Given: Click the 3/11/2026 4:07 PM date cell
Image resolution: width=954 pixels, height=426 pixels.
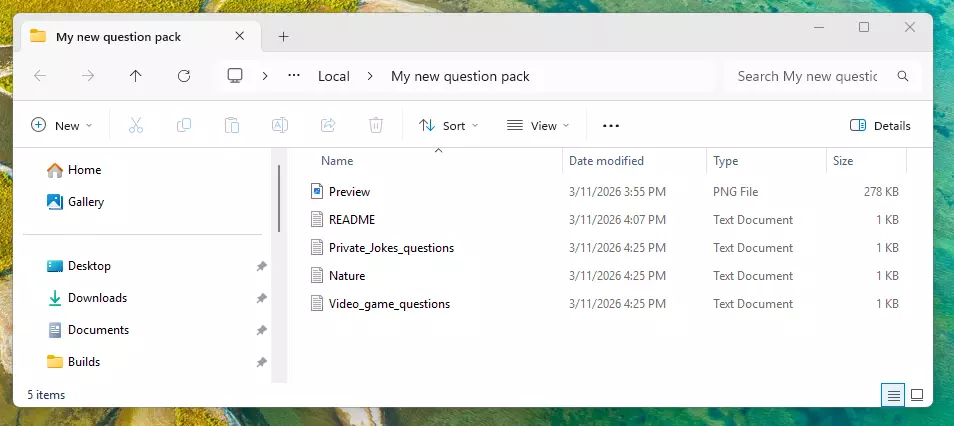Looking at the screenshot, I should click(x=617, y=220).
